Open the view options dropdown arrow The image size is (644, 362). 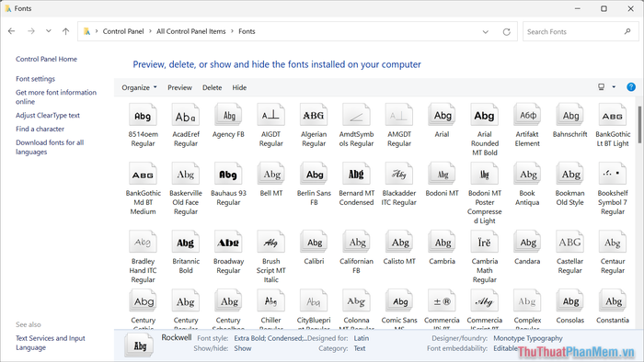pyautogui.click(x=614, y=87)
